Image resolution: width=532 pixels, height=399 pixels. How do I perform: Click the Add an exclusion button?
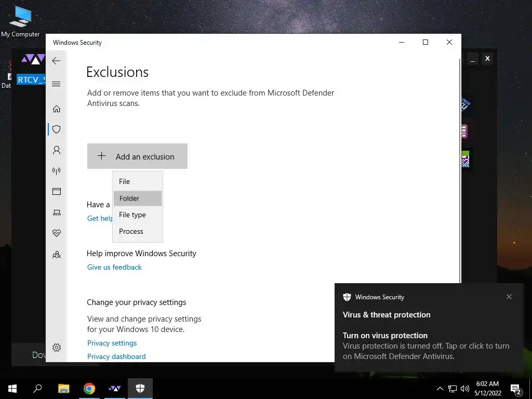(x=137, y=156)
